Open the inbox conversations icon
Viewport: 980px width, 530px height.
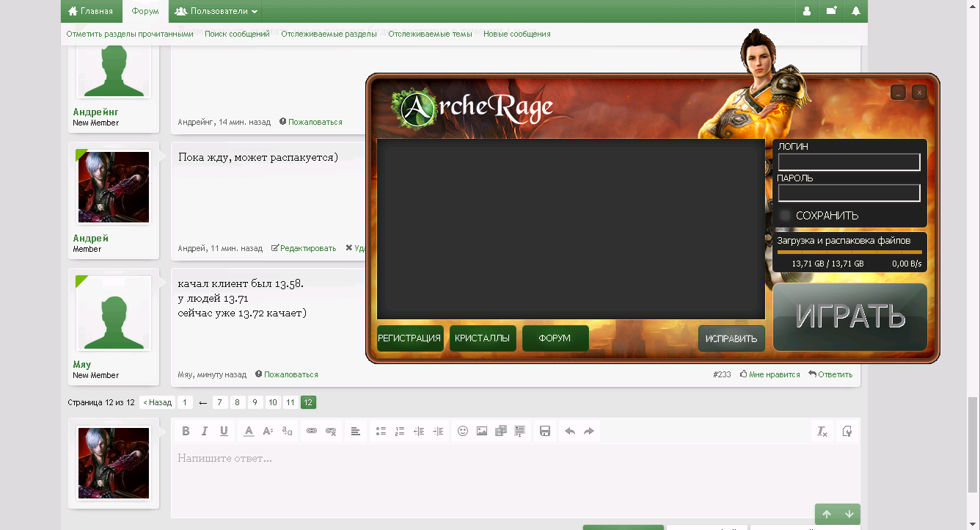point(831,11)
